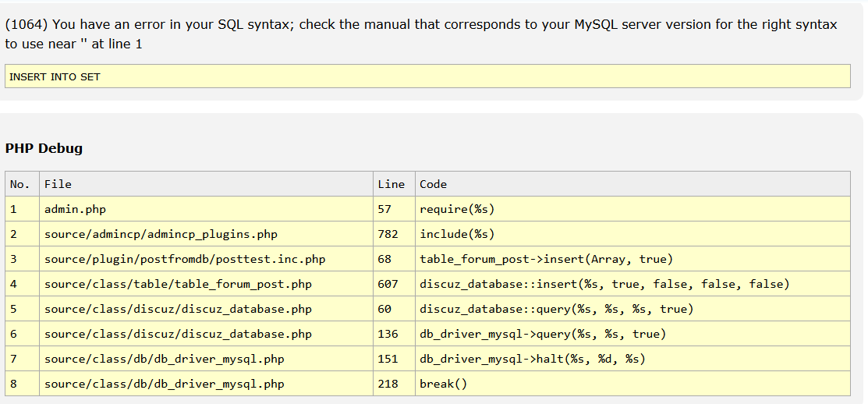Select the table_forum_post.php file entry
The image size is (868, 404).
[x=178, y=284]
